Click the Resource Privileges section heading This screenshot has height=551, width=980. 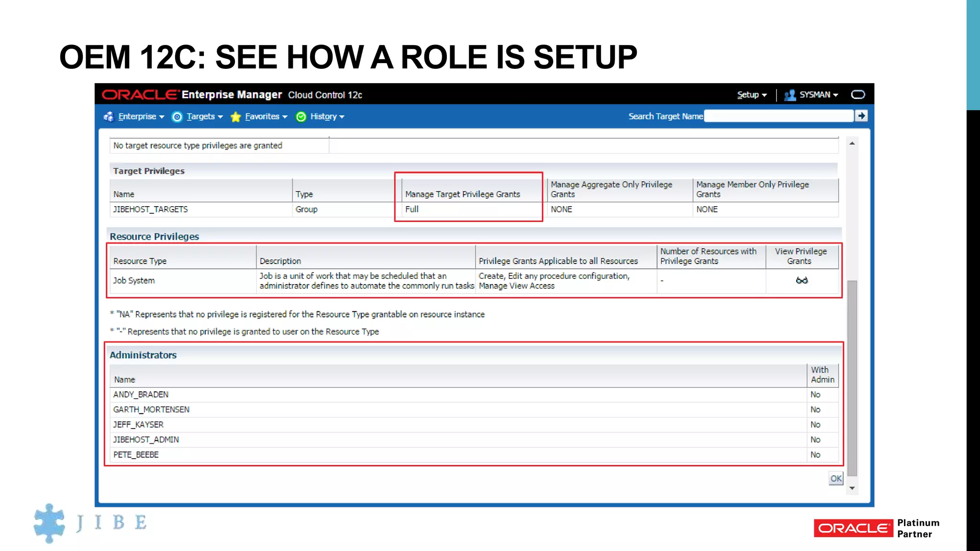154,236
